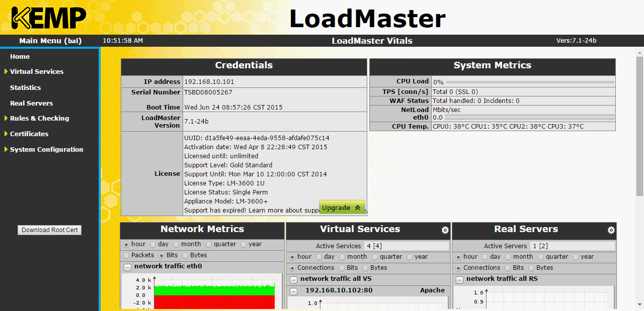Select day range in Real Servers panel
Image resolution: width=644 pixels, height=311 pixels.
485,257
